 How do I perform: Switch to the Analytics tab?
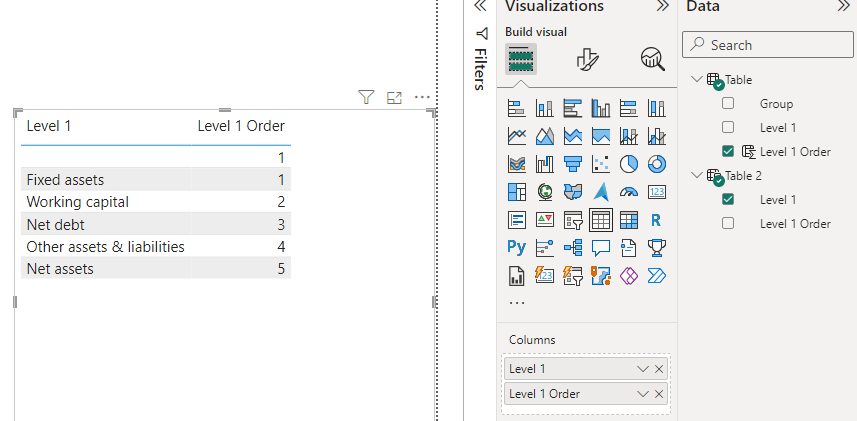653,59
